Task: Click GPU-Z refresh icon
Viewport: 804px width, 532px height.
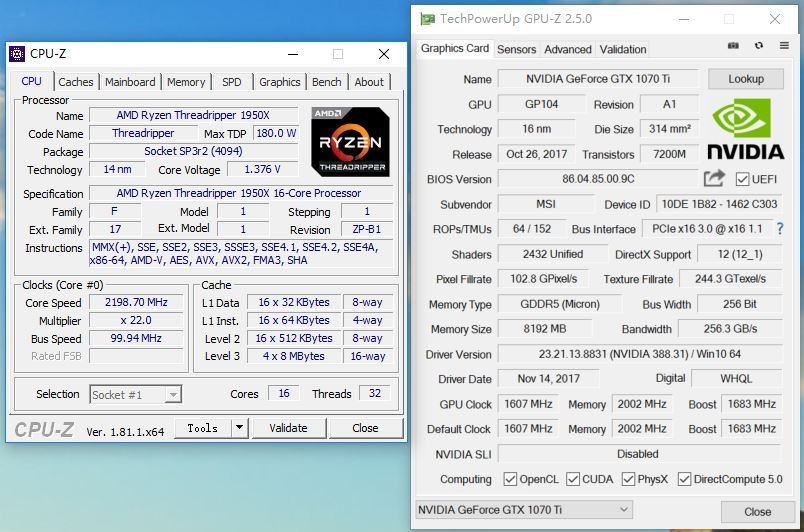Action: click(x=759, y=46)
